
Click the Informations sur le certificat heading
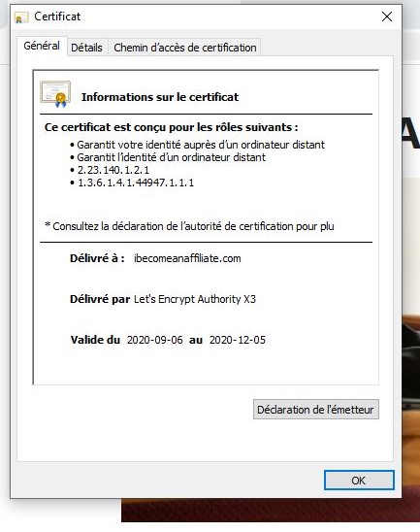coord(160,97)
